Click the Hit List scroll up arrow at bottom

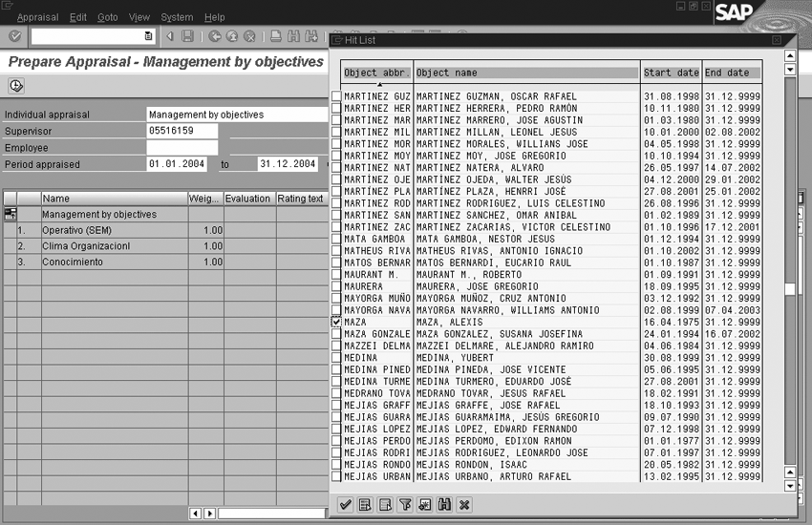pyautogui.click(x=790, y=472)
